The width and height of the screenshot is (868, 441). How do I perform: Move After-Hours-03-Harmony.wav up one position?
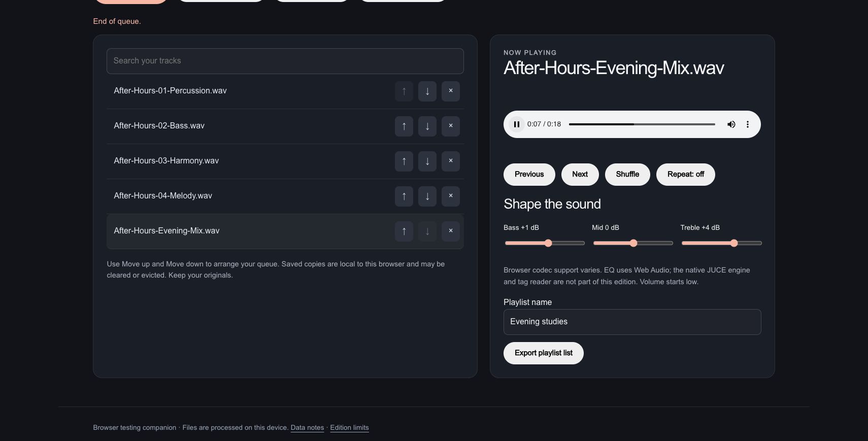point(404,161)
